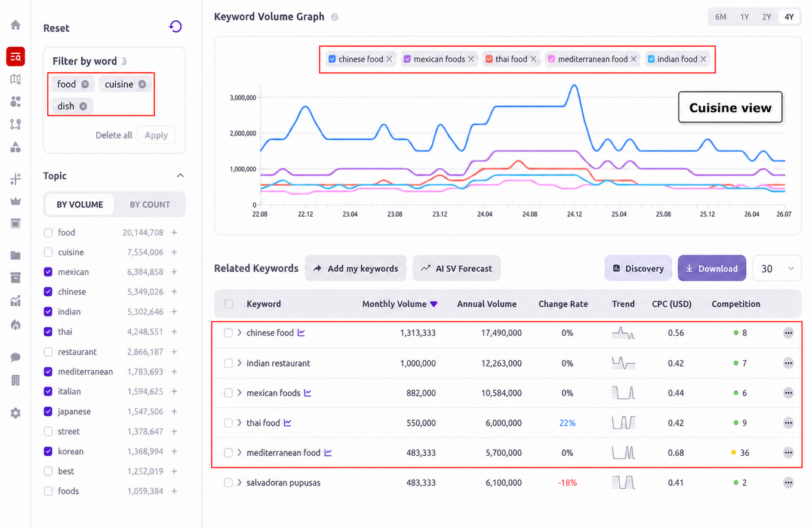The height and width of the screenshot is (528, 812).
Task: Switch graph range to 2Y
Action: click(x=767, y=17)
